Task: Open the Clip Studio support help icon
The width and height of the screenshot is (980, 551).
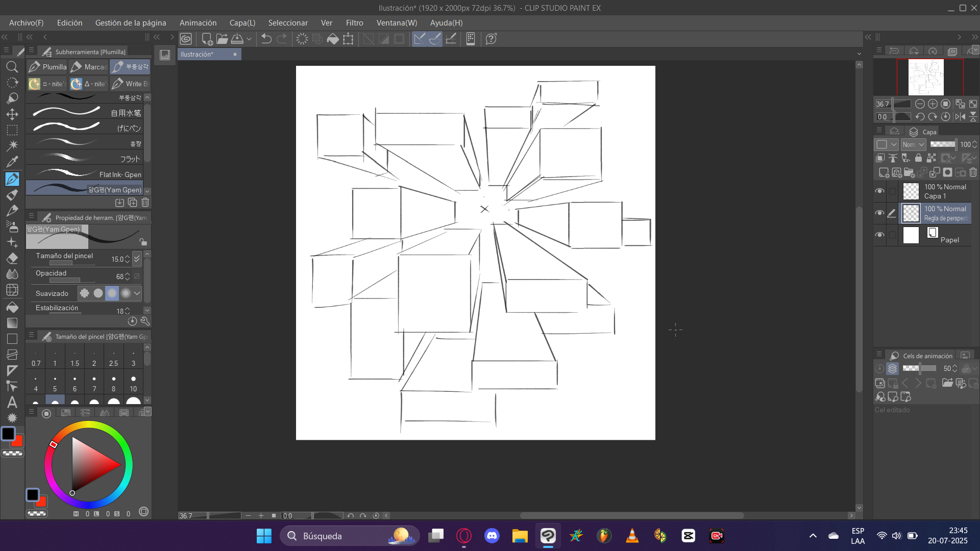Action: click(x=491, y=39)
